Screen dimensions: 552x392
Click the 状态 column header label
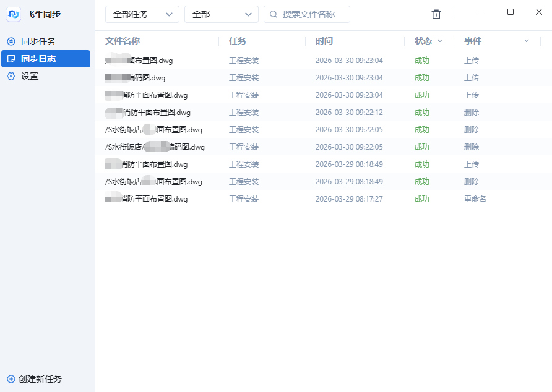423,41
